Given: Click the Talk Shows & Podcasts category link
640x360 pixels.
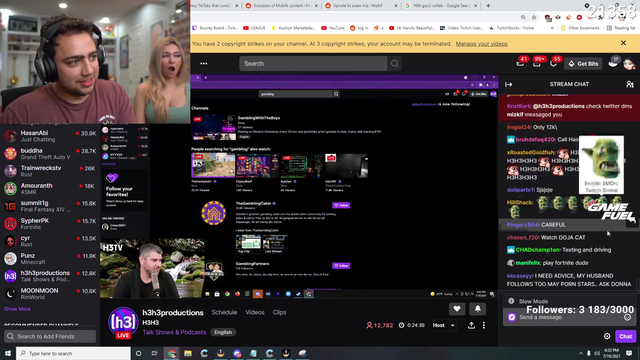Looking at the screenshot, I should coord(174,332).
